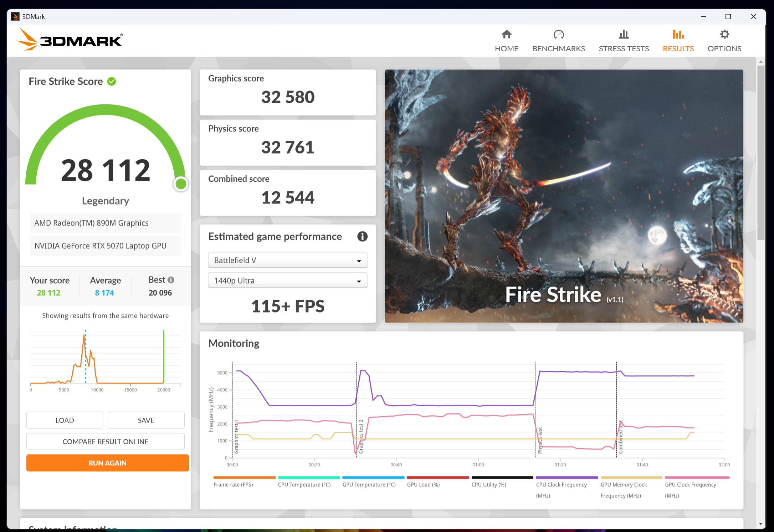Click the 115+ FPS estimate
Viewport: 774px width, 532px height.
tap(288, 306)
